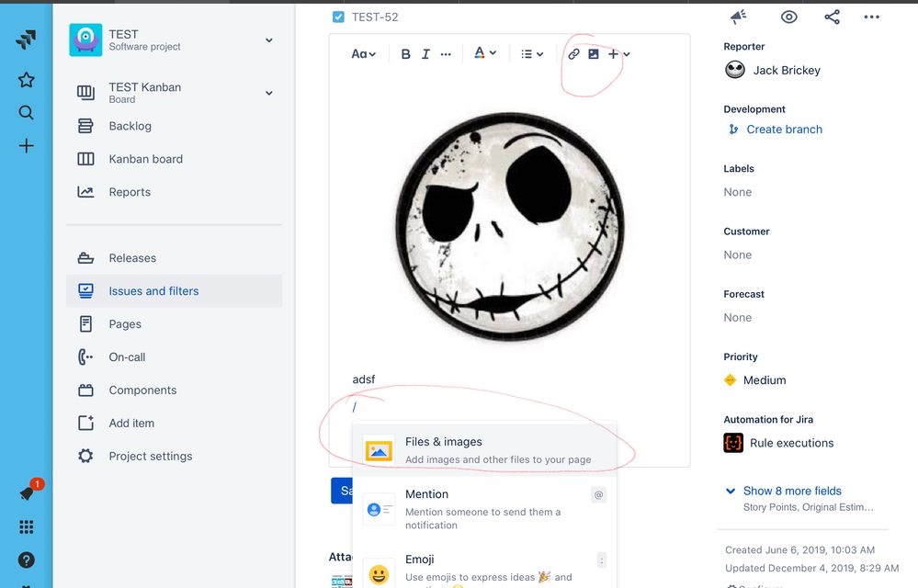The height and width of the screenshot is (588, 918).
Task: Click the TEST project avatar
Action: click(85, 40)
